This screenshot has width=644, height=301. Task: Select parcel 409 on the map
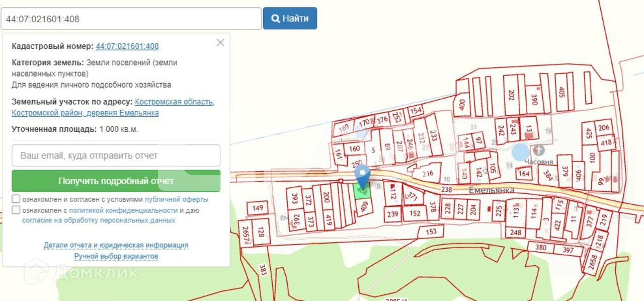point(365,206)
